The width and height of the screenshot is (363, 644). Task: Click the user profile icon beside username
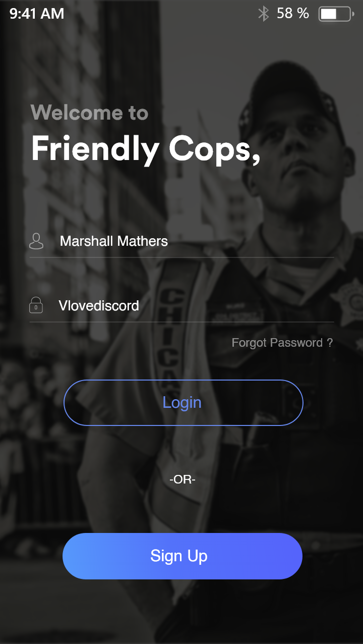(36, 241)
